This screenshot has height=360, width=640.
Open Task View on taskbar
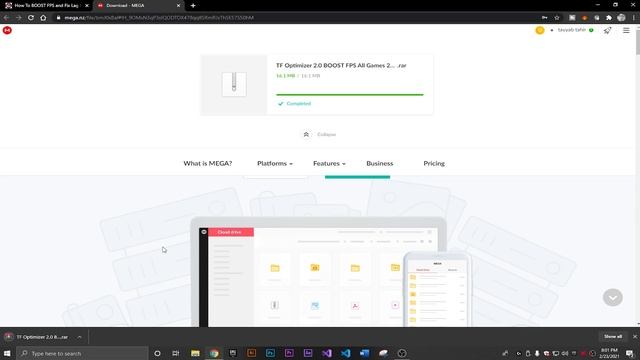pyautogui.click(x=176, y=353)
